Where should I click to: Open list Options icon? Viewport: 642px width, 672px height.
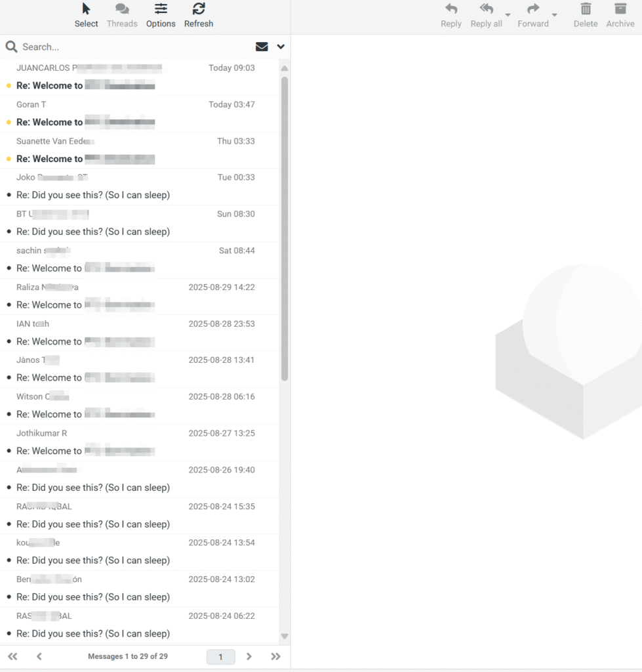click(x=161, y=9)
